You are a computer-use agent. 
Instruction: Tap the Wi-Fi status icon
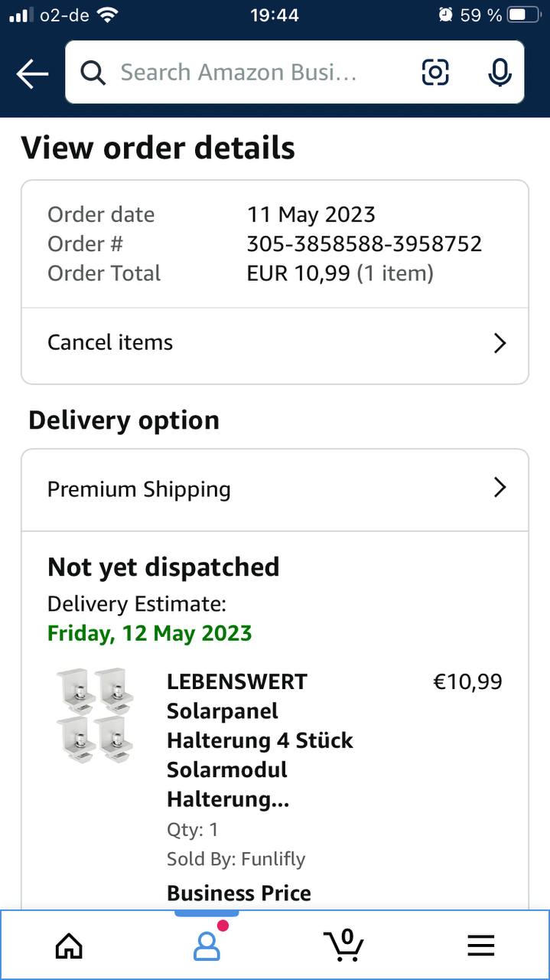coord(108,15)
